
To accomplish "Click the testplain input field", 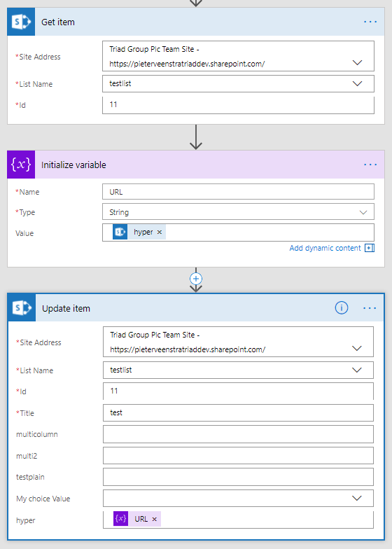I will [x=238, y=477].
